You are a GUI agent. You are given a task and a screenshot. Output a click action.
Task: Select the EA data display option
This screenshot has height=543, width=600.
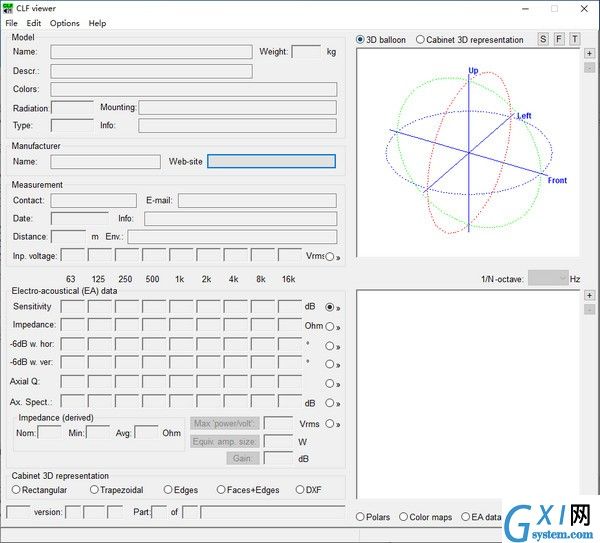[x=481, y=517]
